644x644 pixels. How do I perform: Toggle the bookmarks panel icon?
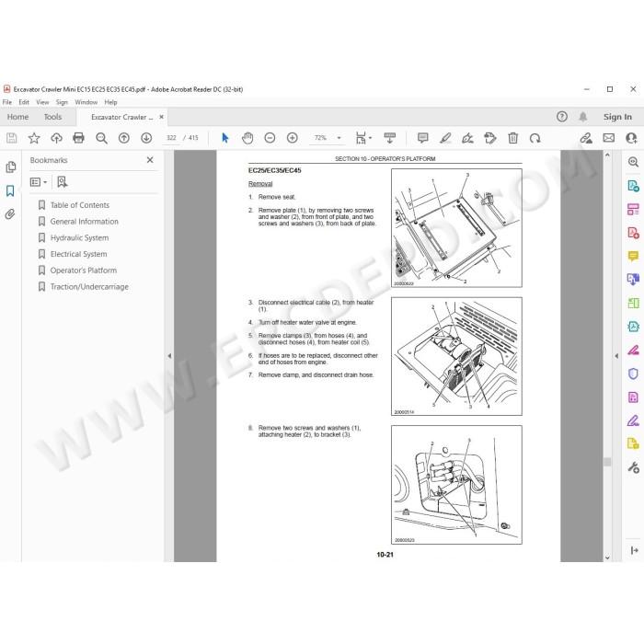10,190
